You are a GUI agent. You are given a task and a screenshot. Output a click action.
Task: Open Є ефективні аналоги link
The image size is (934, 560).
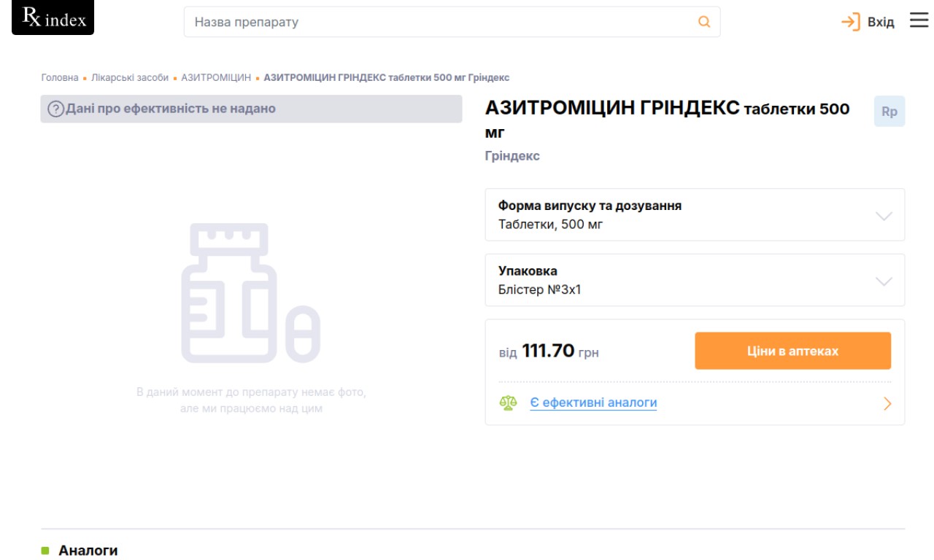coord(593,402)
